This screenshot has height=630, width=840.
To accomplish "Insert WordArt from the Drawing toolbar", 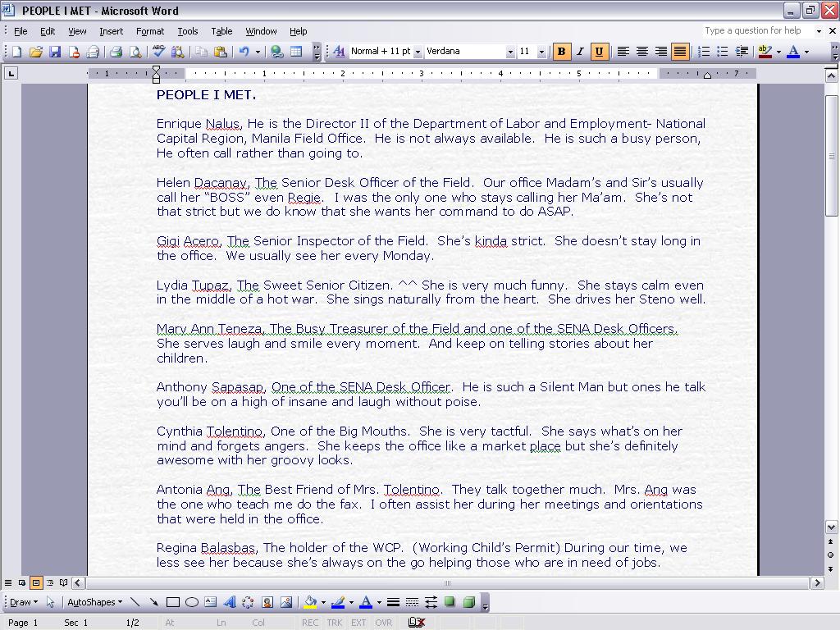I will 230,602.
